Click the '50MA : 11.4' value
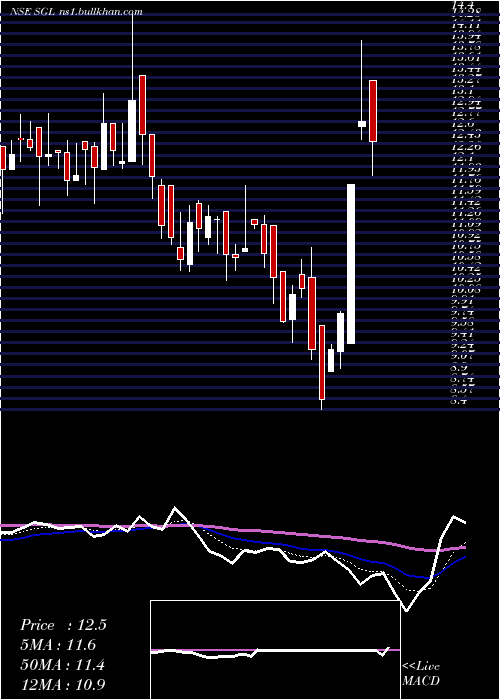 (x=62, y=665)
